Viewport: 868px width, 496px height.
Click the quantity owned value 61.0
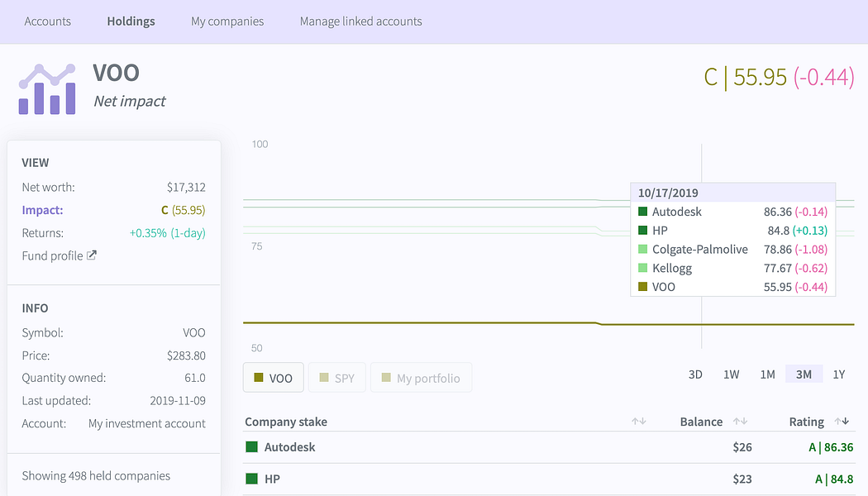pyautogui.click(x=195, y=378)
